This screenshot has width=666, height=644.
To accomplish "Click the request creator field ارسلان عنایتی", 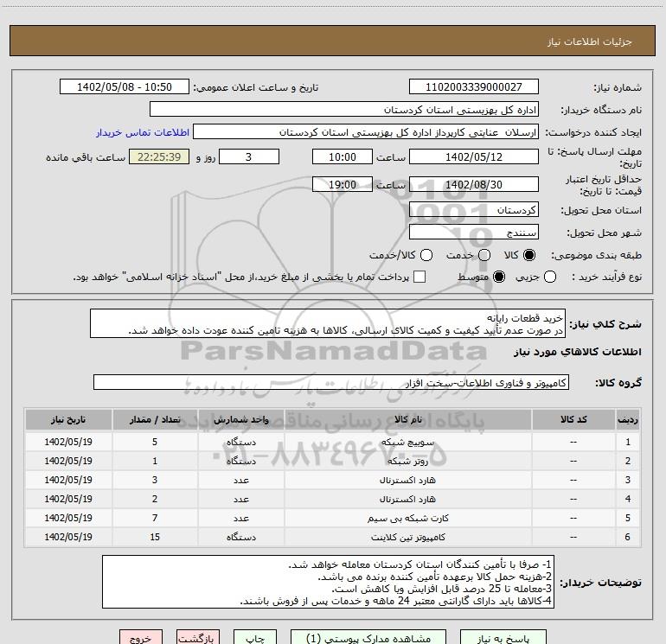I will pyautogui.click(x=366, y=132).
